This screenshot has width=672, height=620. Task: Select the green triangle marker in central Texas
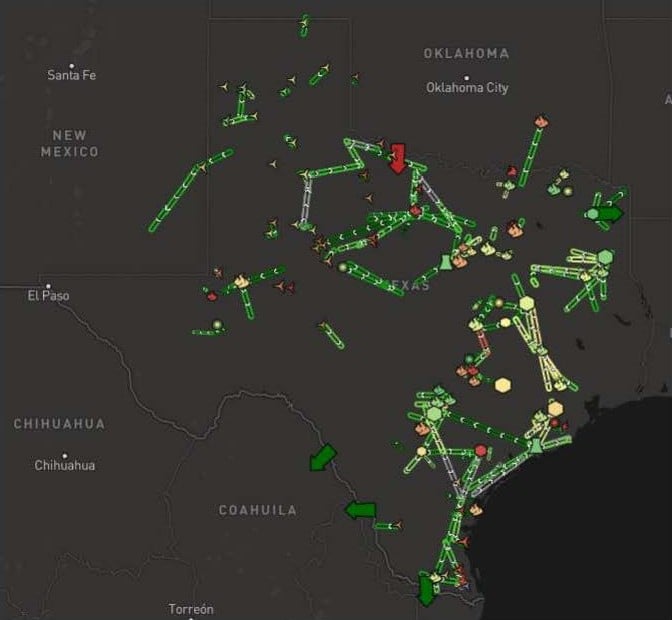(446, 262)
